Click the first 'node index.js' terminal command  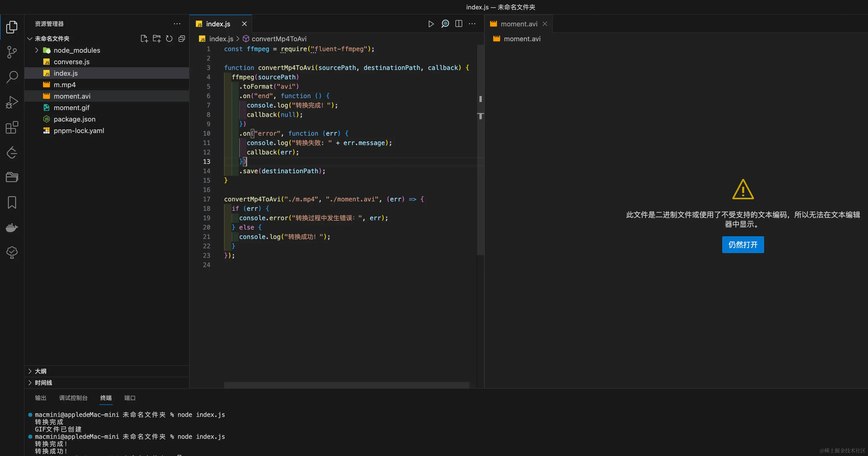click(201, 415)
